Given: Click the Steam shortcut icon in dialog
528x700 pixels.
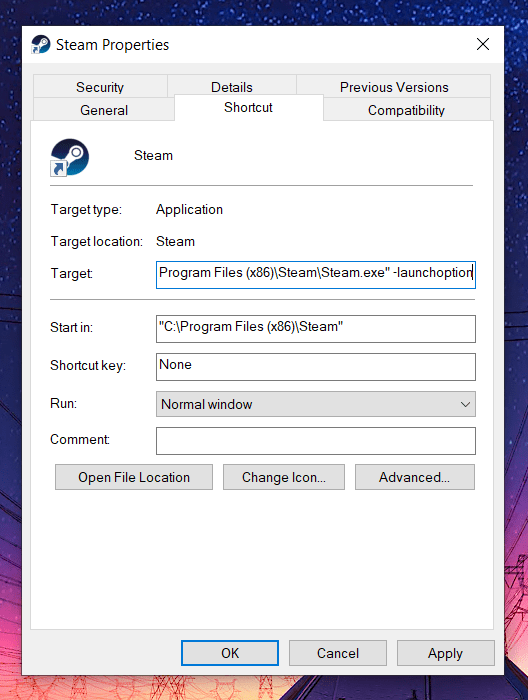Looking at the screenshot, I should [x=69, y=157].
